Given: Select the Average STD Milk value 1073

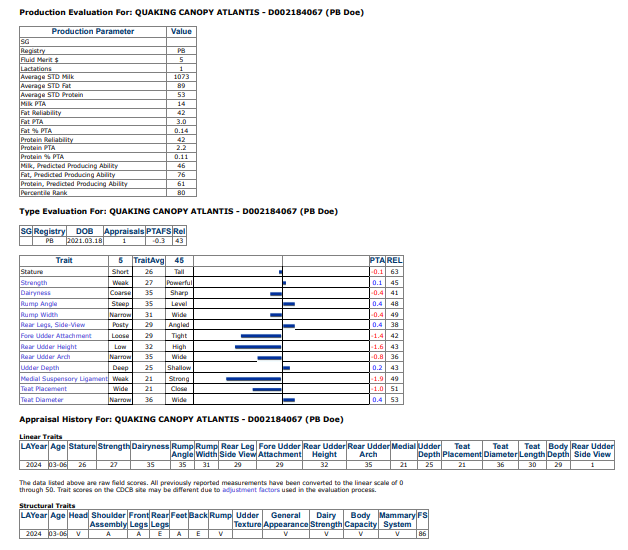Looking at the screenshot, I should pos(181,77).
